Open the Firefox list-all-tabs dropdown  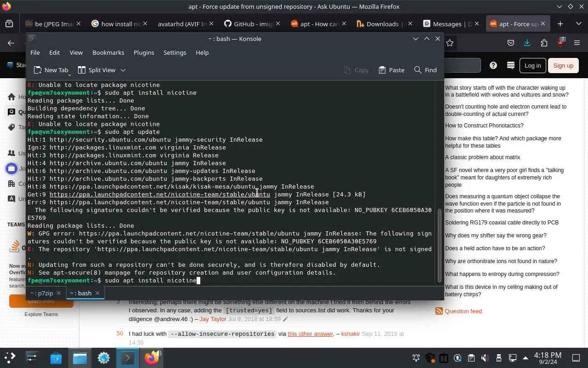578,24
